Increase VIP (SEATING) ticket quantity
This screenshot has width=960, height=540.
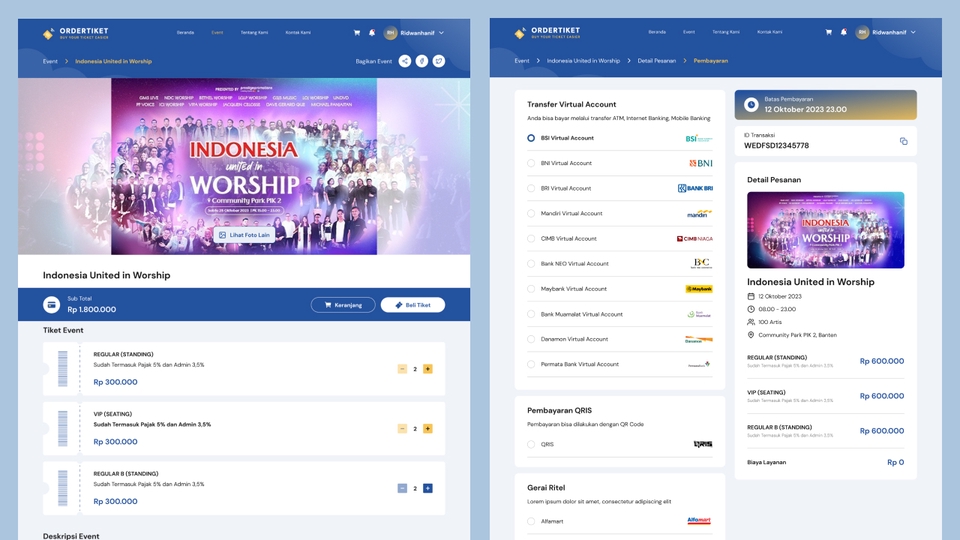[427, 429]
